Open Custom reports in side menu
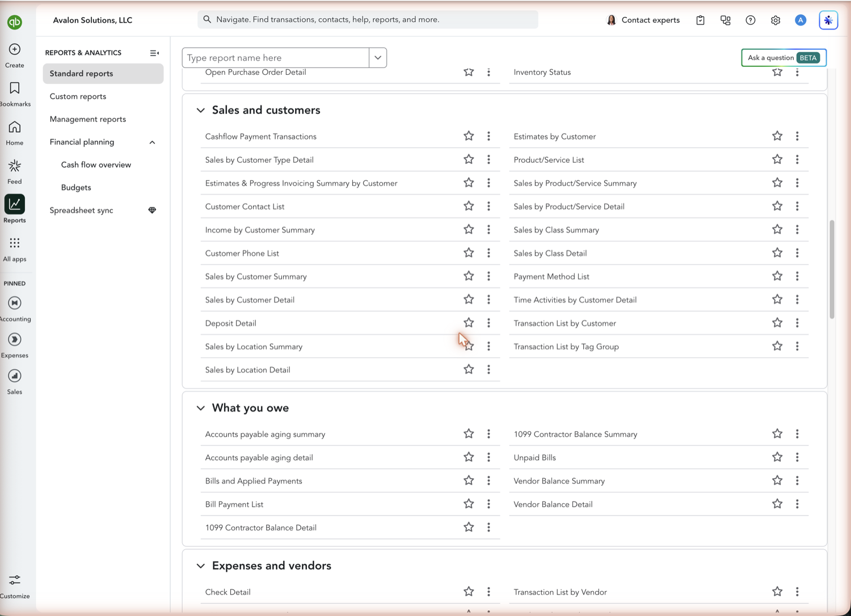This screenshot has height=616, width=851. click(78, 96)
